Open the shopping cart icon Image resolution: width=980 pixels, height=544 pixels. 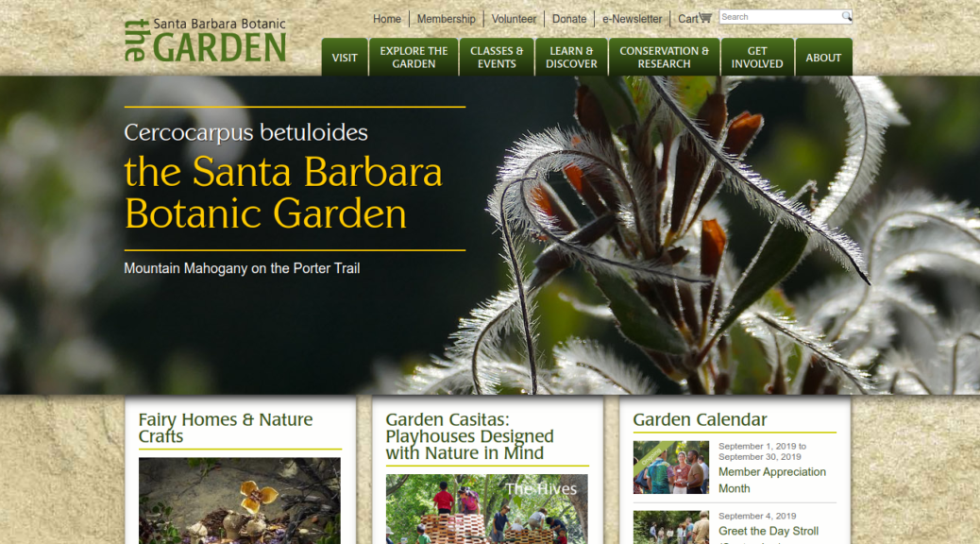pos(705,18)
